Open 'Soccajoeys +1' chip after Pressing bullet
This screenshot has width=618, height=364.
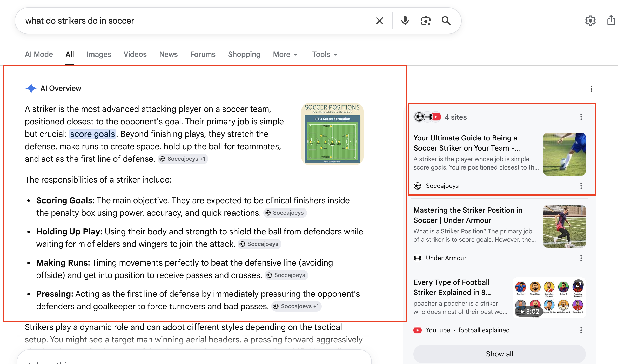tap(296, 306)
